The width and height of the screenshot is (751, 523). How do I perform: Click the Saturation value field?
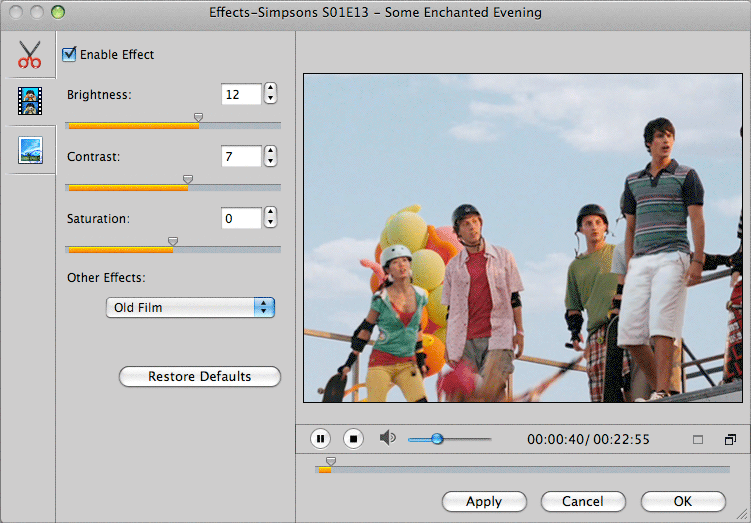coord(241,218)
